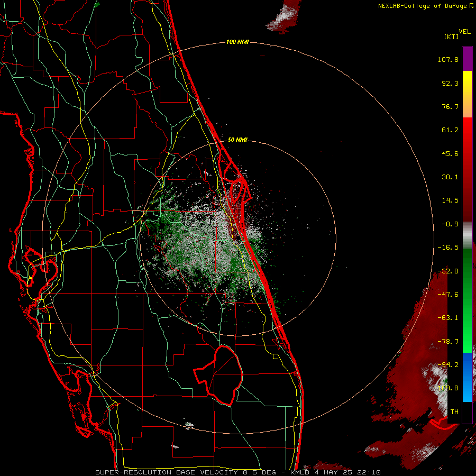This screenshot has height=476, width=476.
Task: Click the 30.1 legend value
Action: [450, 177]
